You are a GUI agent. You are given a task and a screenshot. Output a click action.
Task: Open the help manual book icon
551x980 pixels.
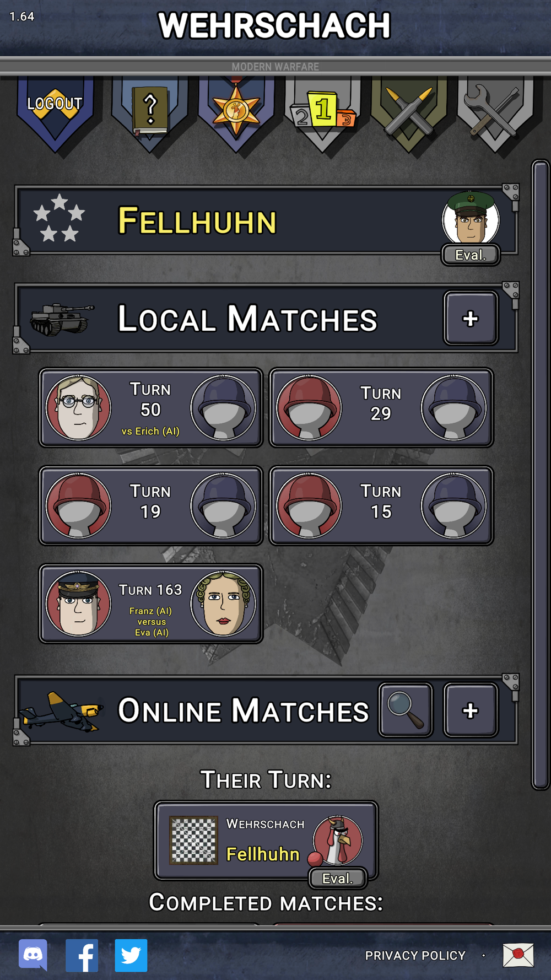(150, 113)
